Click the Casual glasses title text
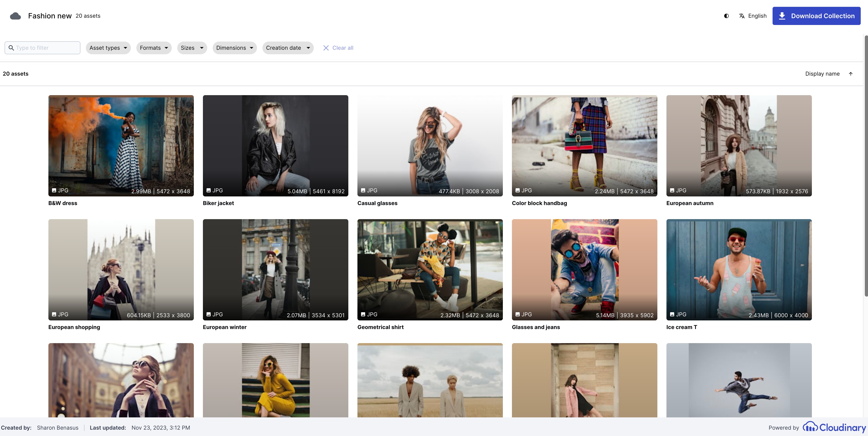This screenshot has height=436, width=868. [x=377, y=203]
